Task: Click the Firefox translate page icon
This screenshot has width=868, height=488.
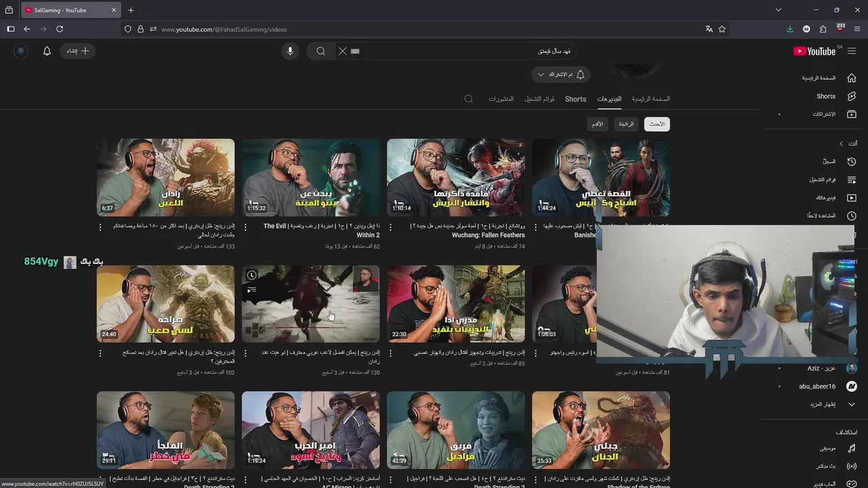Action: (x=709, y=29)
